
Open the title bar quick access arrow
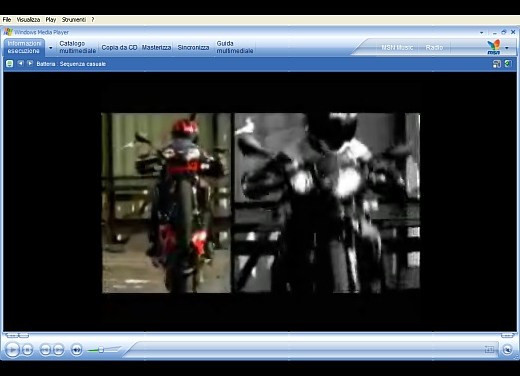pos(482,33)
